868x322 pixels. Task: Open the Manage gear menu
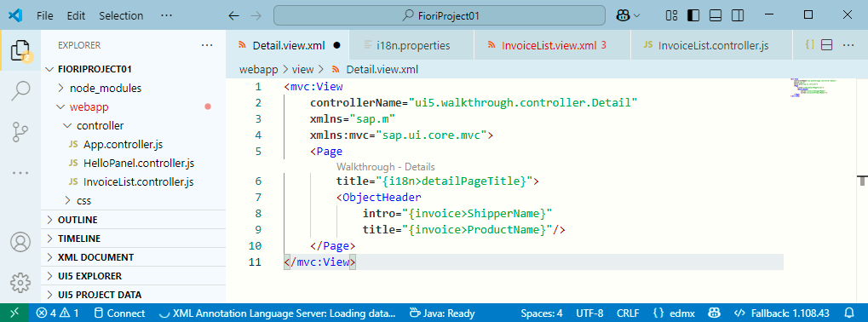(20, 283)
